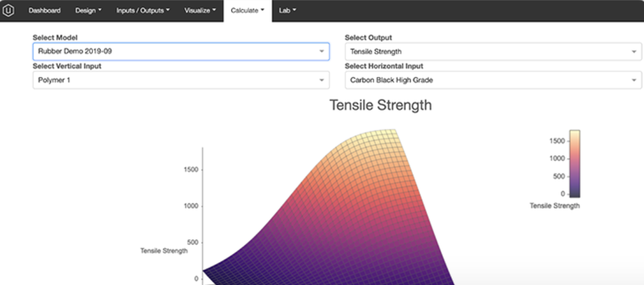Image resolution: width=644 pixels, height=285 pixels.
Task: Open the Lab menu
Action: (x=287, y=11)
